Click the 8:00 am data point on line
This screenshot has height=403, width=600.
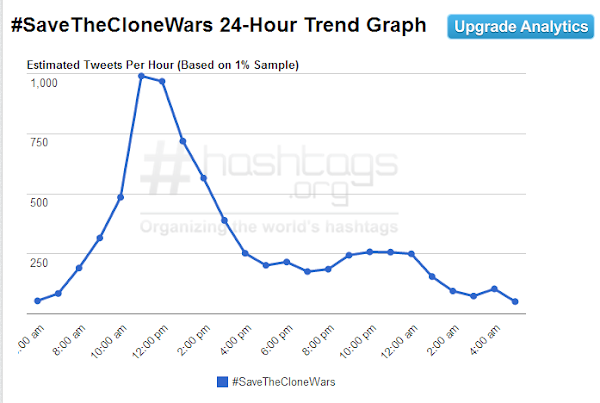(78, 268)
